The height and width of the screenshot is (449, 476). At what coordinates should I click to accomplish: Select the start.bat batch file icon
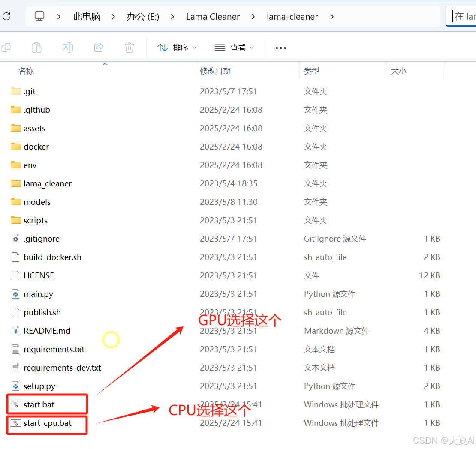pos(16,404)
